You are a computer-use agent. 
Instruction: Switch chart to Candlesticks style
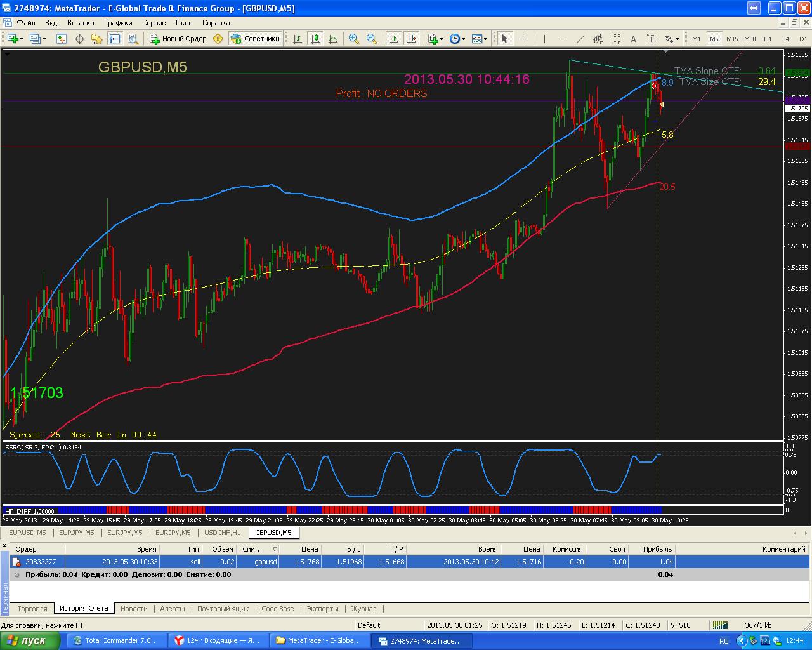[x=315, y=39]
